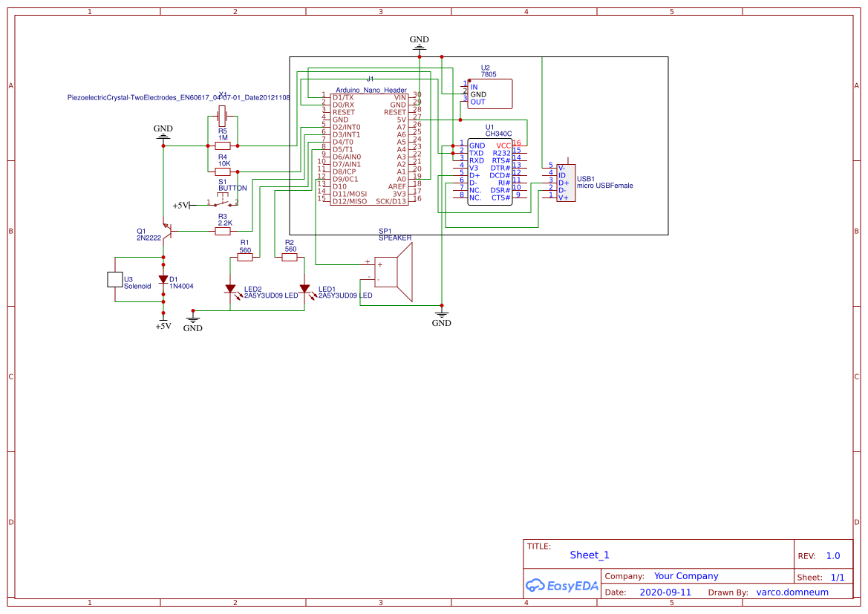
Task: Select the U2 7805 regulator block
Action: click(x=489, y=94)
